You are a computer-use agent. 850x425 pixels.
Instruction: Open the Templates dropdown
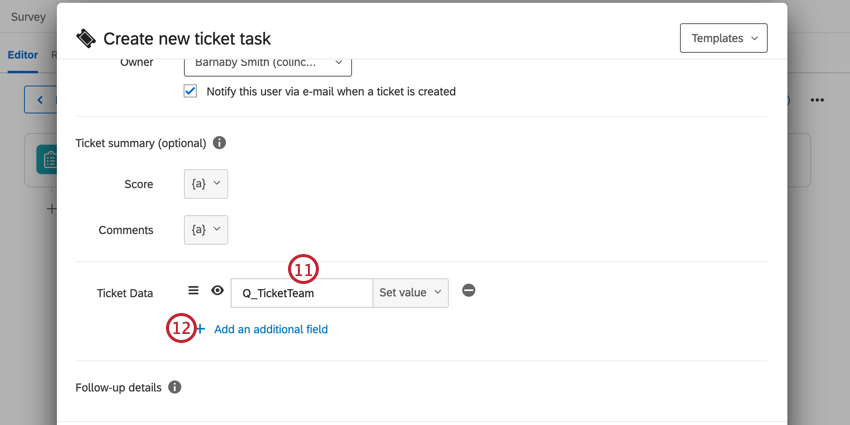click(724, 38)
